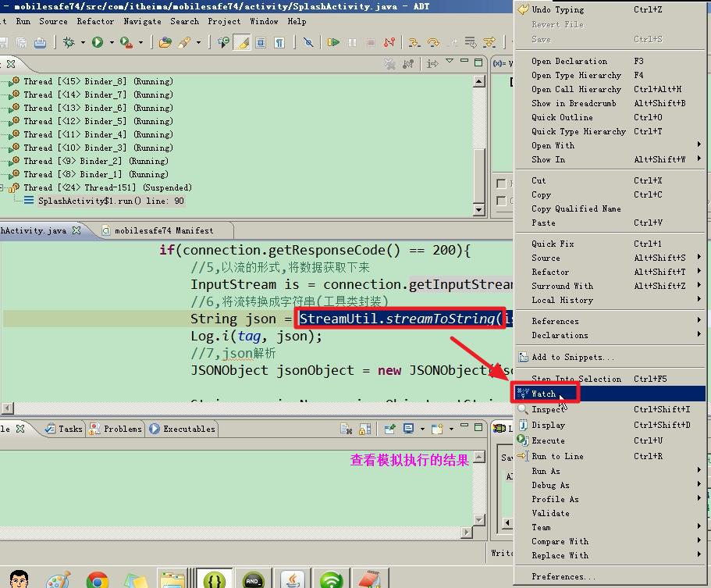Click the Step Into toolbar icon

(414, 42)
